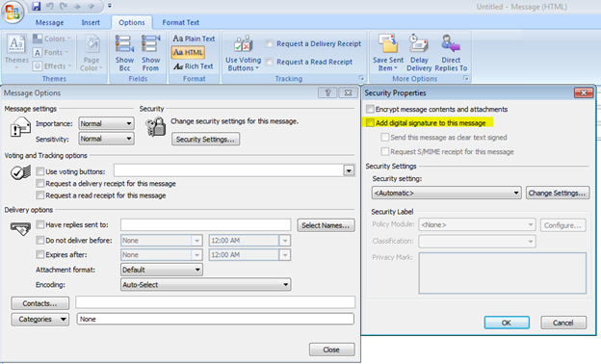The image size is (601, 364).
Task: Click the Security Settings button
Action: click(205, 139)
